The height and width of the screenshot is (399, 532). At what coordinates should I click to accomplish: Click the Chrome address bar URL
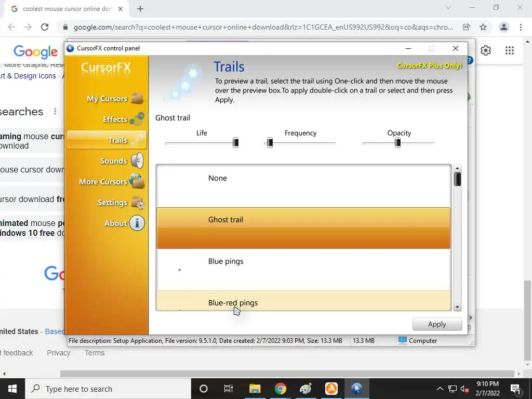[263, 27]
